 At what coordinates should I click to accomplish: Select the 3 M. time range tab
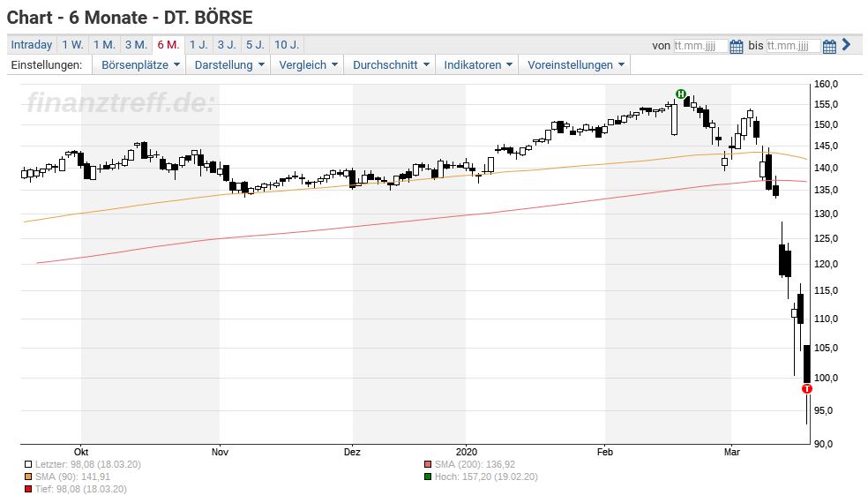coord(136,45)
